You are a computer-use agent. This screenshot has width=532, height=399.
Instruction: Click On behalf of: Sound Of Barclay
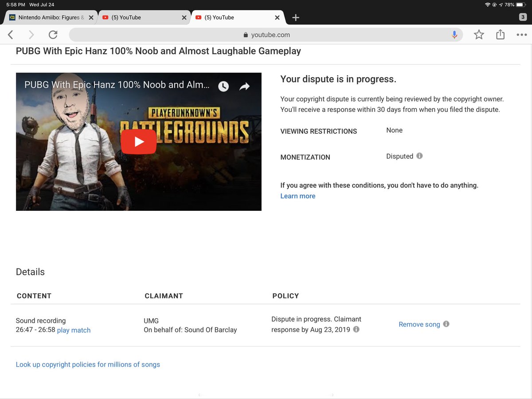pos(190,330)
